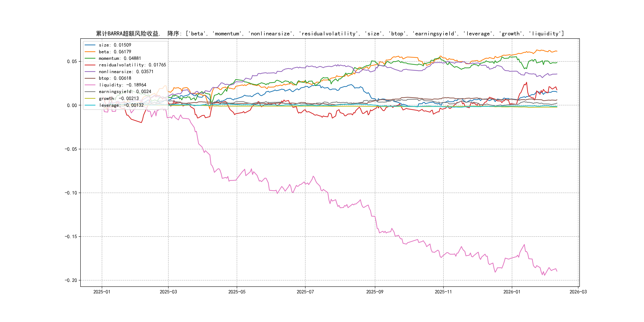Click the green momentum legend line swatch
Image resolution: width=644 pixels, height=322 pixels.
90,58
